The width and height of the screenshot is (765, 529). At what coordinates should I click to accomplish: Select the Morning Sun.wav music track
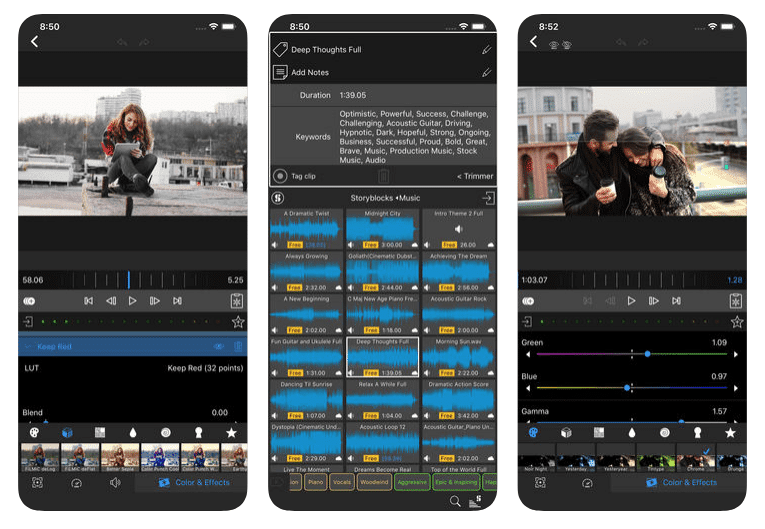(459, 357)
